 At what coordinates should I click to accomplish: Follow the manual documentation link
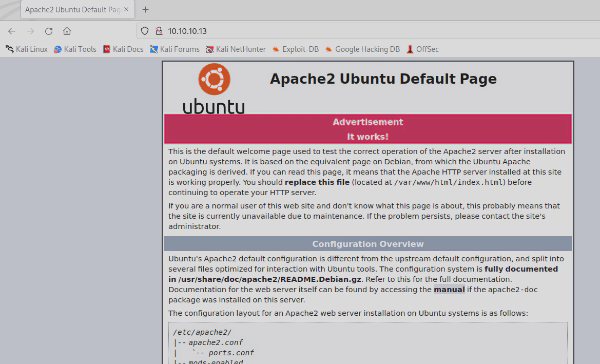tap(449, 290)
